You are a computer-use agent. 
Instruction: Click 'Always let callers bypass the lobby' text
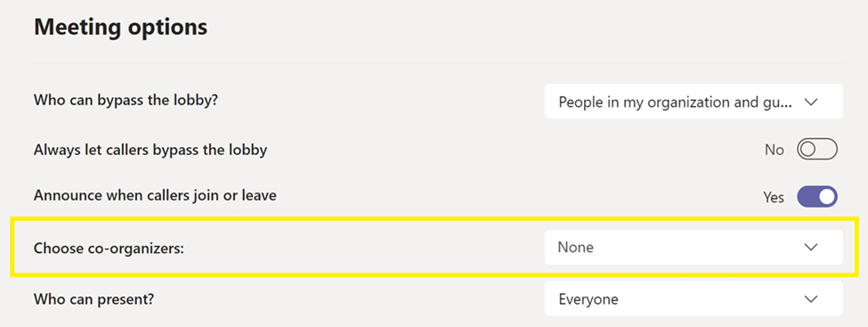tap(150, 150)
